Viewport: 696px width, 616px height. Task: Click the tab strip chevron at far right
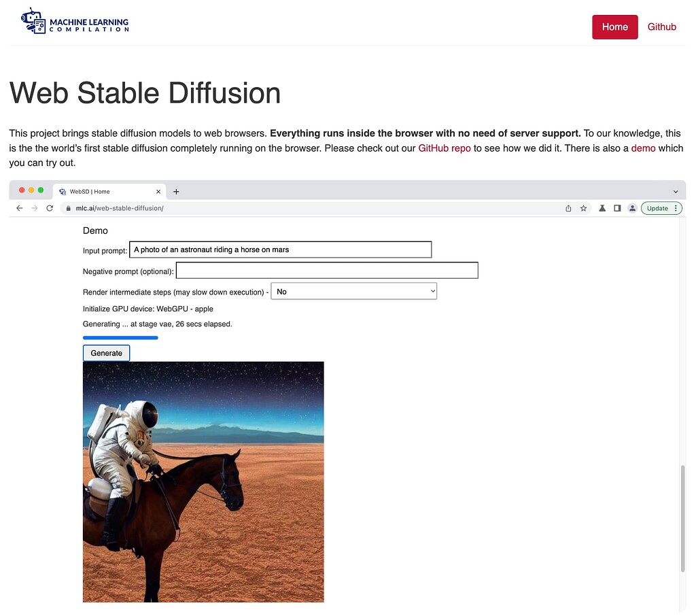(676, 191)
